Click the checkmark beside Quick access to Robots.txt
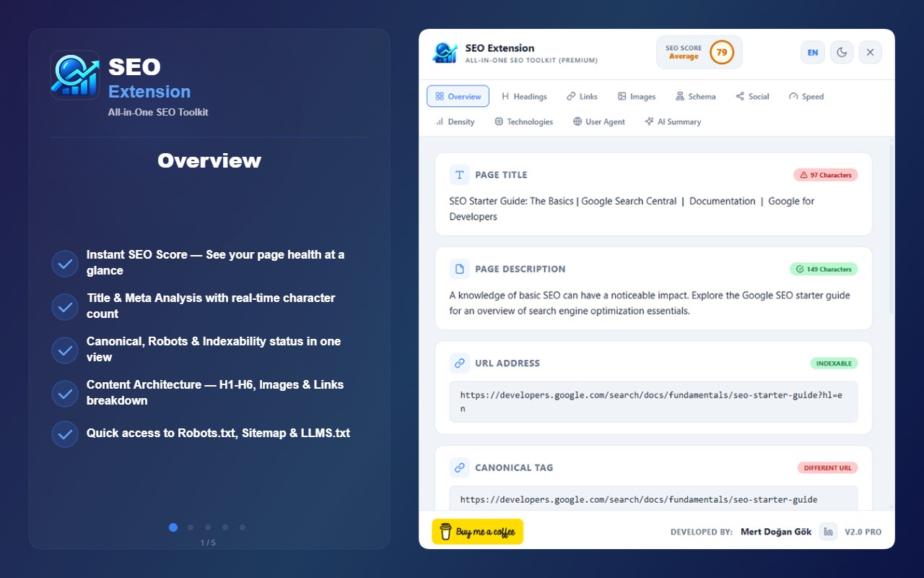The height and width of the screenshot is (578, 924). click(x=65, y=434)
